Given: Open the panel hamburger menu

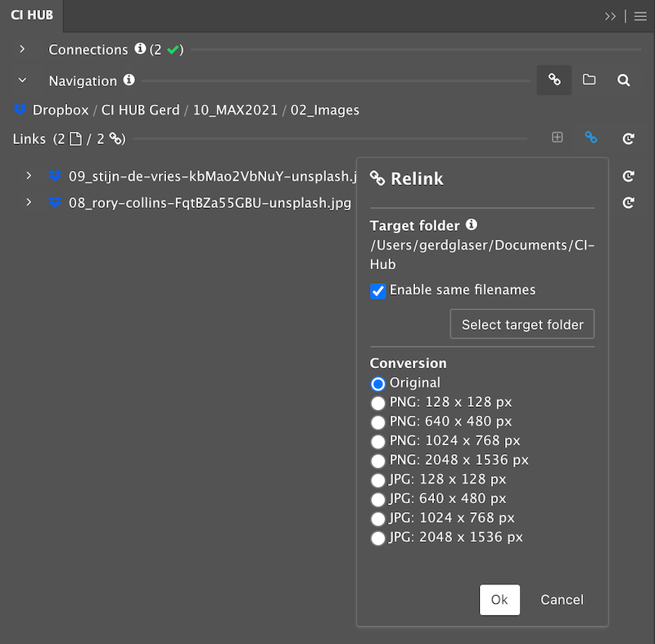Looking at the screenshot, I should pos(640,16).
